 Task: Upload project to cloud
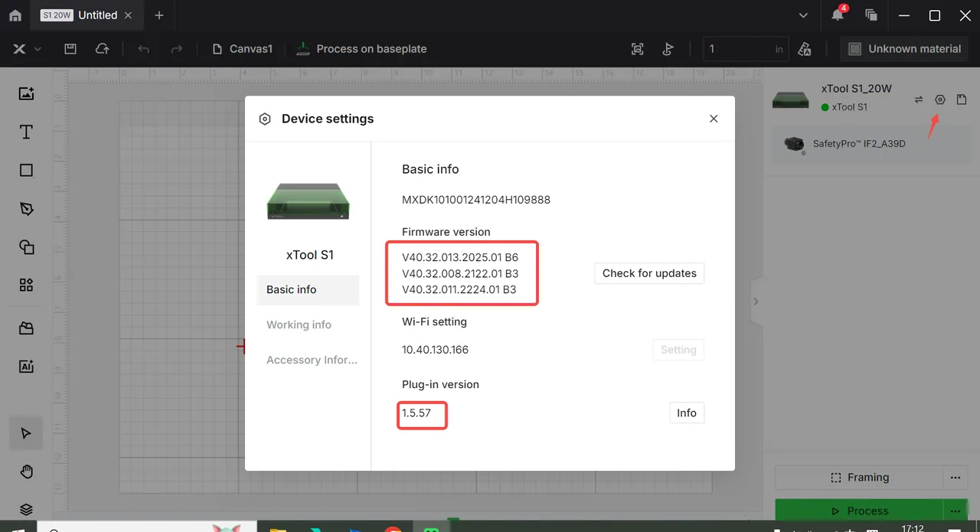(x=102, y=49)
